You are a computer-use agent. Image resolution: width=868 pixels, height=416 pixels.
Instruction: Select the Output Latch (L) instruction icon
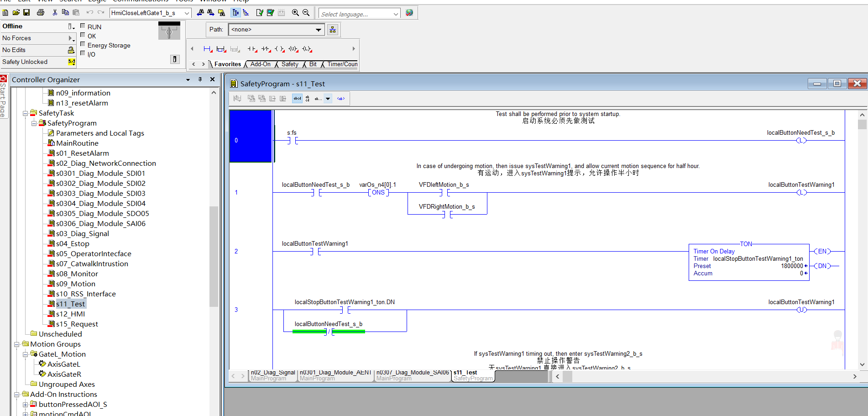click(x=307, y=49)
